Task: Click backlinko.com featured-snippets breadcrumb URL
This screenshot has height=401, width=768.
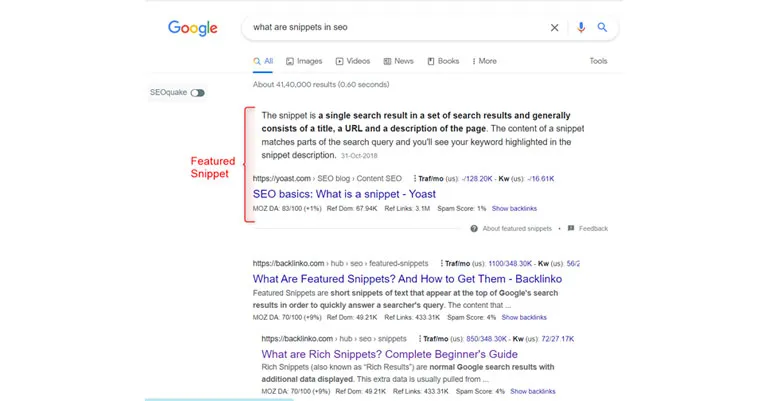Action: pyautogui.click(x=340, y=263)
